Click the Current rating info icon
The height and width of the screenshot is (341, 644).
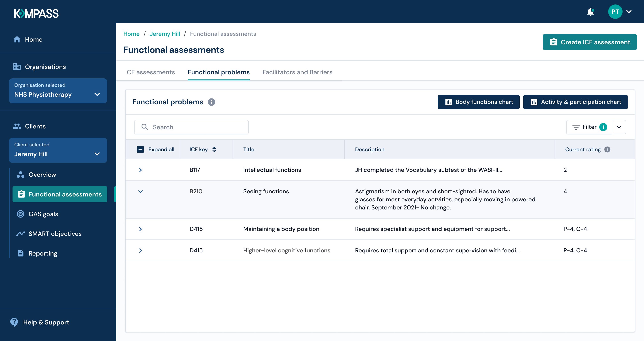607,149
